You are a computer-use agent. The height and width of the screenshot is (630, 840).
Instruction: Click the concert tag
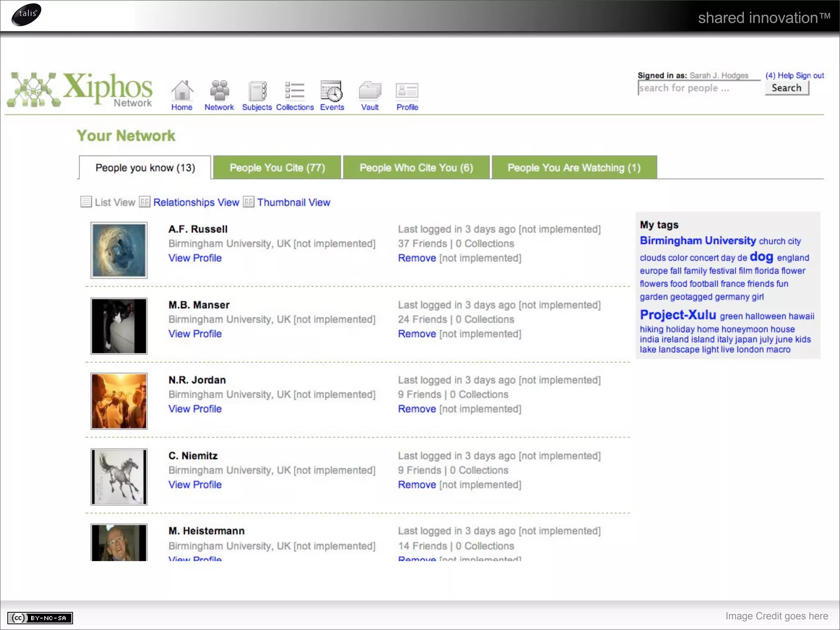coord(704,258)
